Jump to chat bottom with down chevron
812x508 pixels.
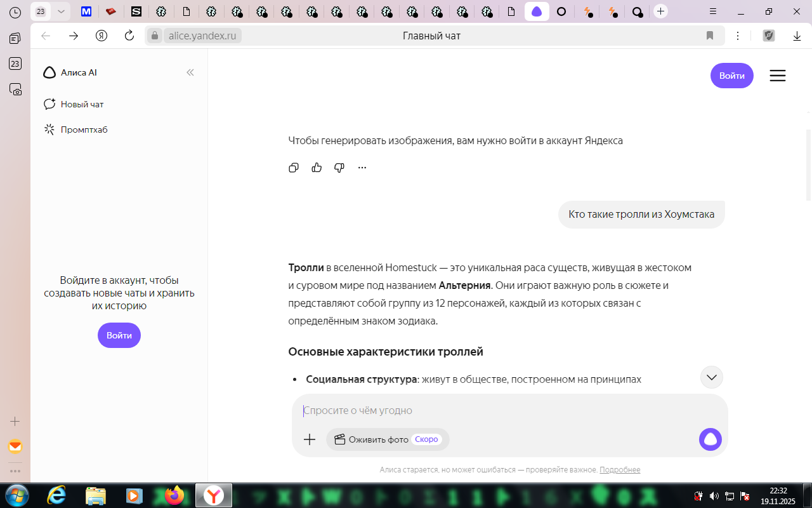coord(712,377)
